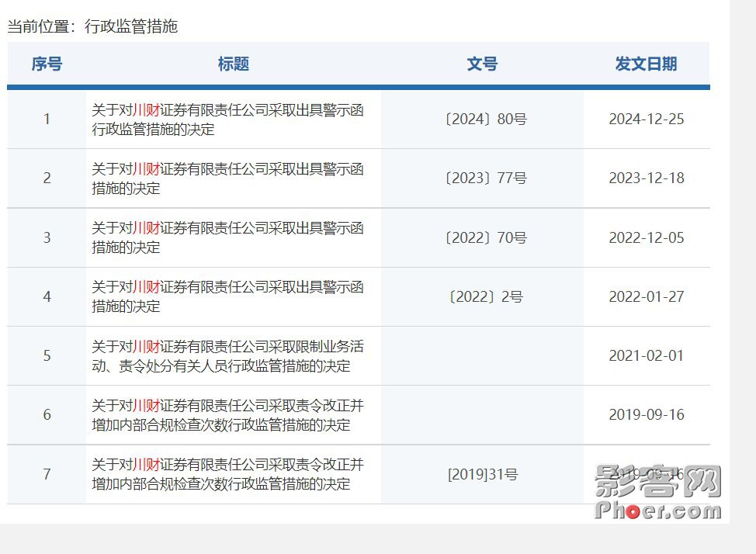Click the date 2019-09-16 in row 6
756x554 pixels.
click(647, 414)
